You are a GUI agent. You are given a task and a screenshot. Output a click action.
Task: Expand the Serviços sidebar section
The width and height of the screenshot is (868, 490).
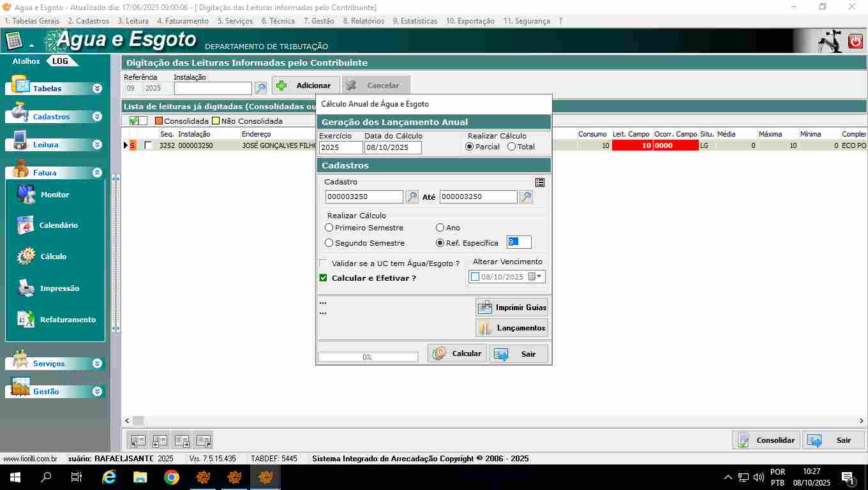(x=97, y=364)
